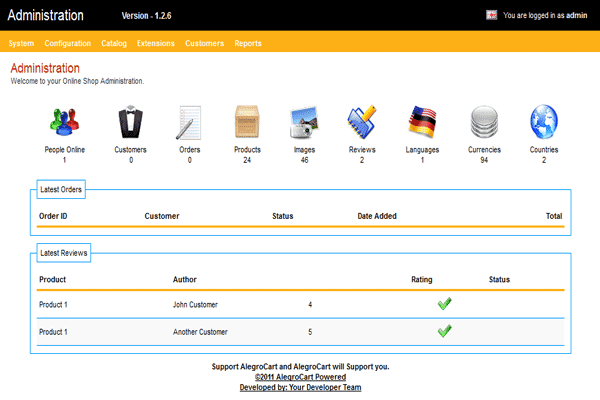Open the Your Developer Team link
600x400 pixels.
click(300, 387)
